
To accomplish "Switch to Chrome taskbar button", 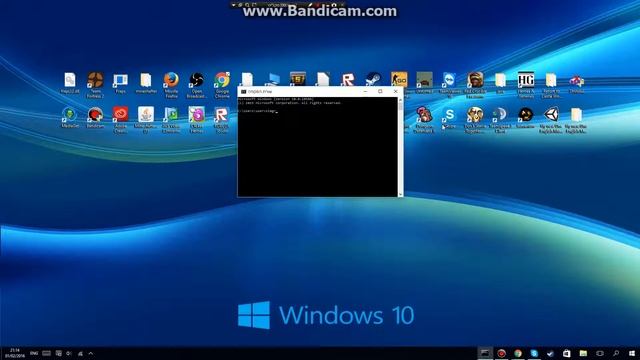I will (518, 353).
